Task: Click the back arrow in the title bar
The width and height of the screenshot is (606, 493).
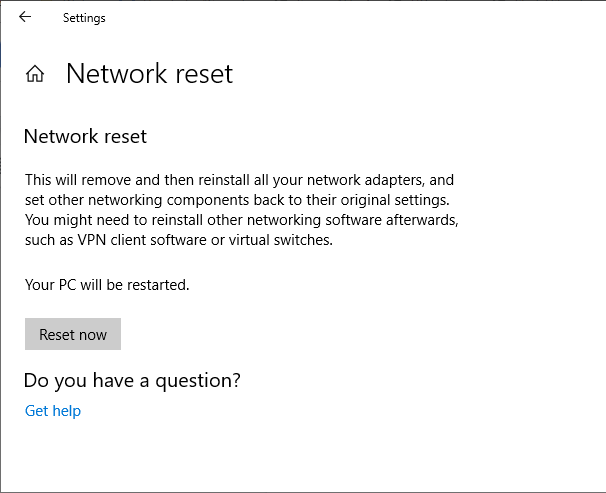Action: [25, 17]
